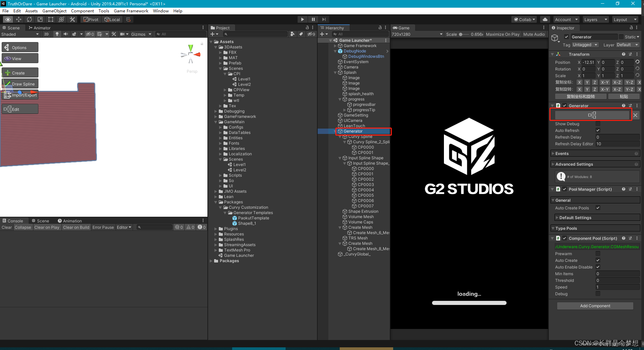The width and height of the screenshot is (644, 350).
Task: Toggle Auto Enable Disable checkbox
Action: [598, 267]
